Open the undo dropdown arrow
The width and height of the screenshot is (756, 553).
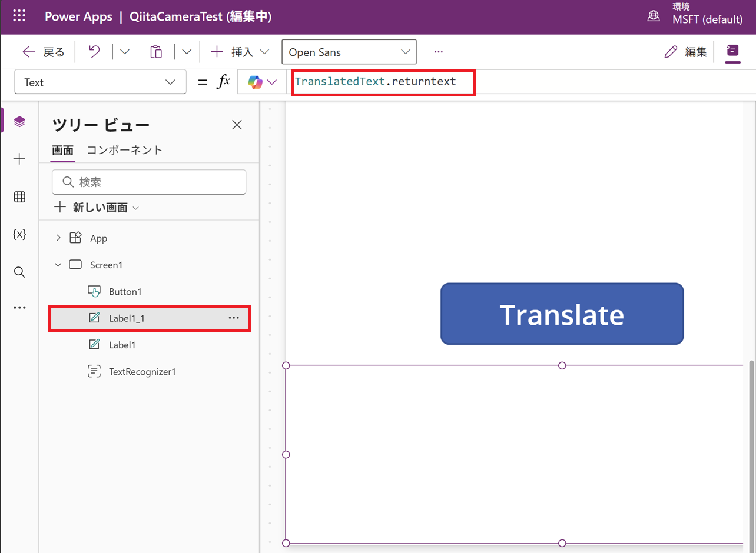(125, 52)
